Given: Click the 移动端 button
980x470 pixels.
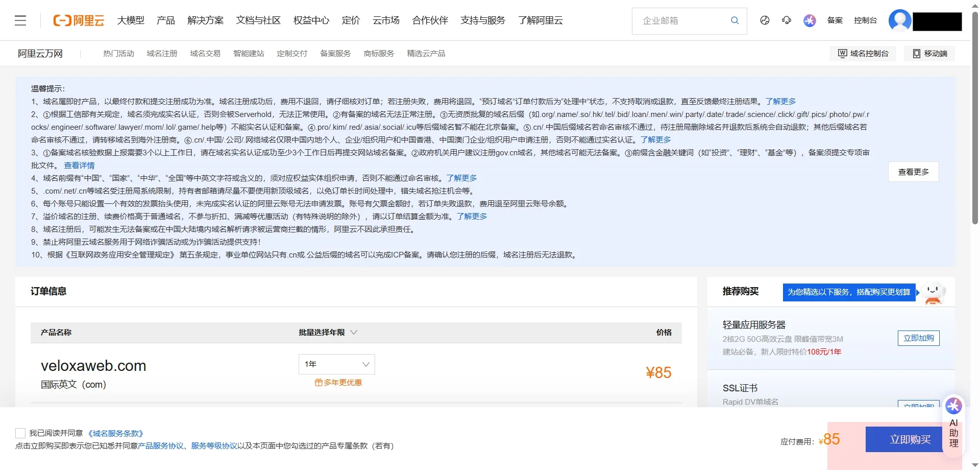Looking at the screenshot, I should click(929, 54).
